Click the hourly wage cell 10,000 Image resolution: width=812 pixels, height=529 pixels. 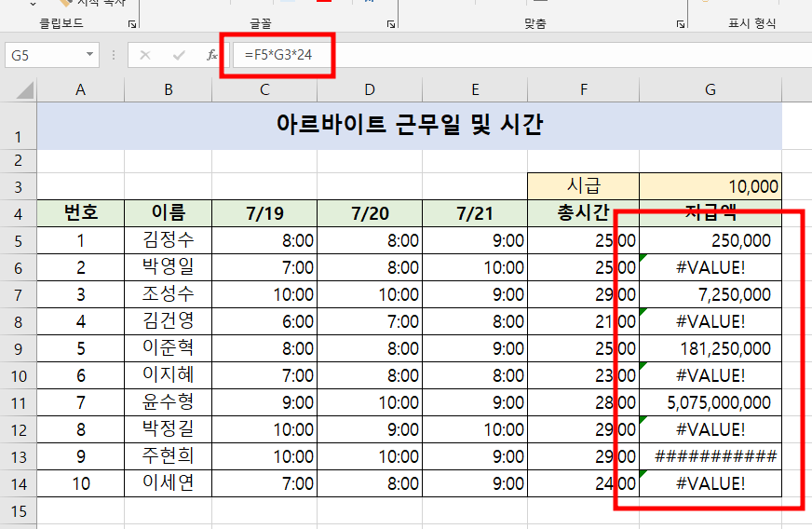[x=710, y=186]
